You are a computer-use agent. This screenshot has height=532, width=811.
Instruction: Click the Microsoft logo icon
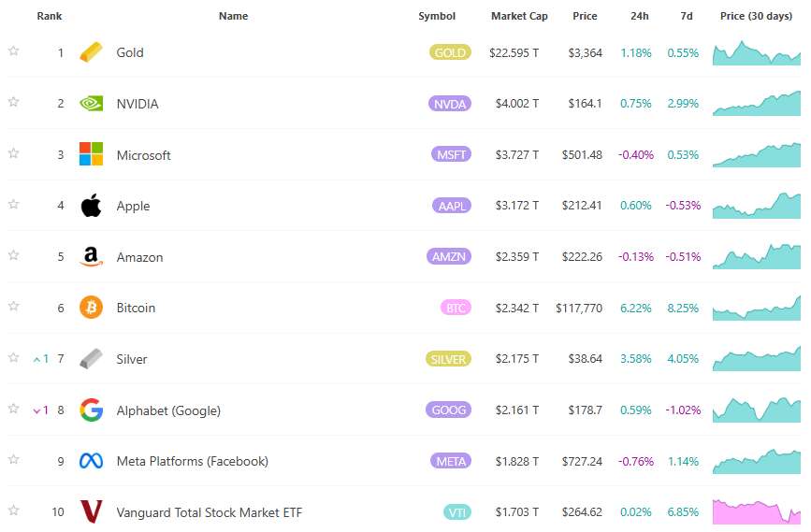pos(91,154)
